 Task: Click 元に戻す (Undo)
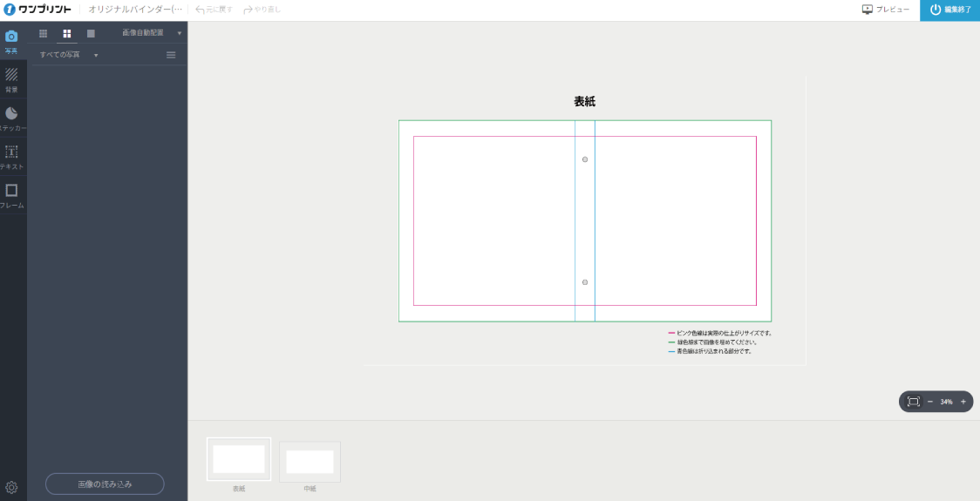tap(214, 10)
